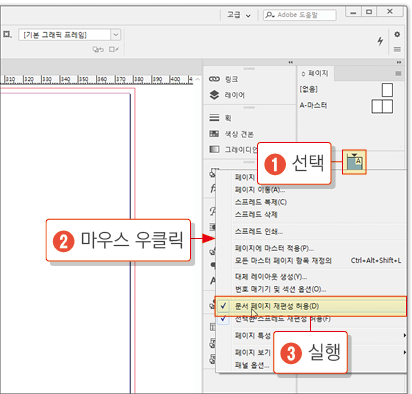
Task: Choose 페이지 이동(A)... from context menu
Action: click(260, 190)
